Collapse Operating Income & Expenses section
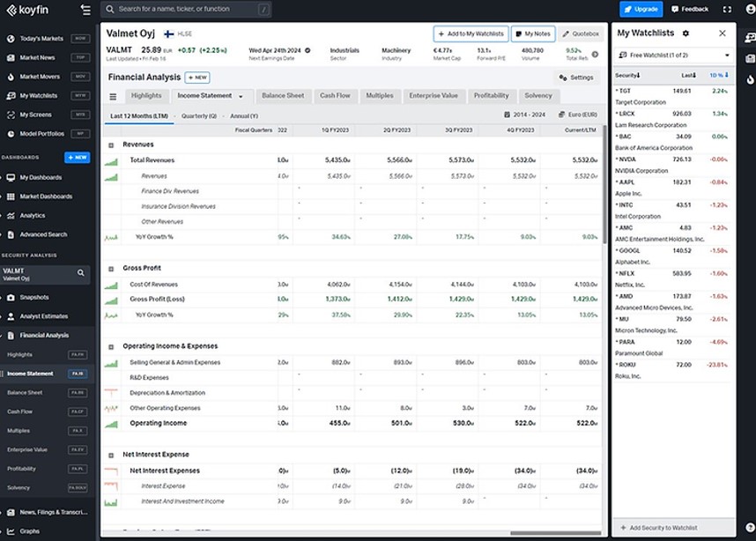 [x=111, y=346]
